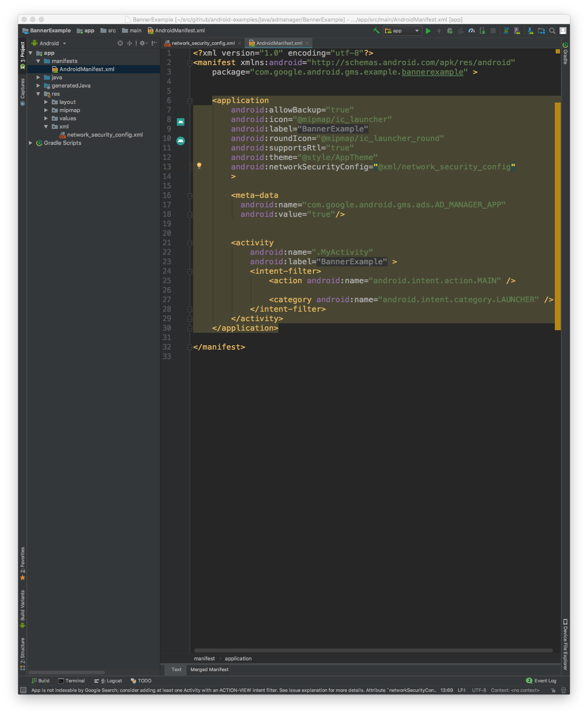The image size is (588, 716).
Task: Open the SDK Manager icon
Action: (x=530, y=31)
